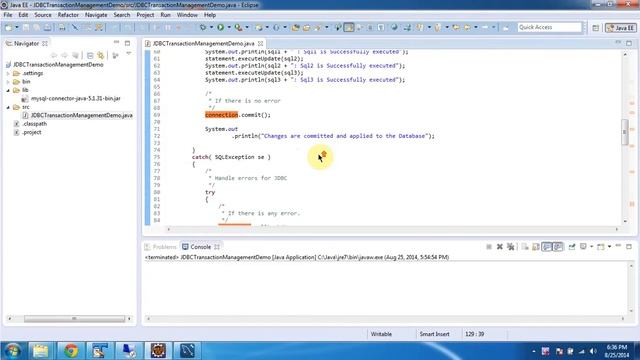This screenshot has height=360, width=640.
Task: Click the Forward navigation arrow icon
Action: coord(485,27)
